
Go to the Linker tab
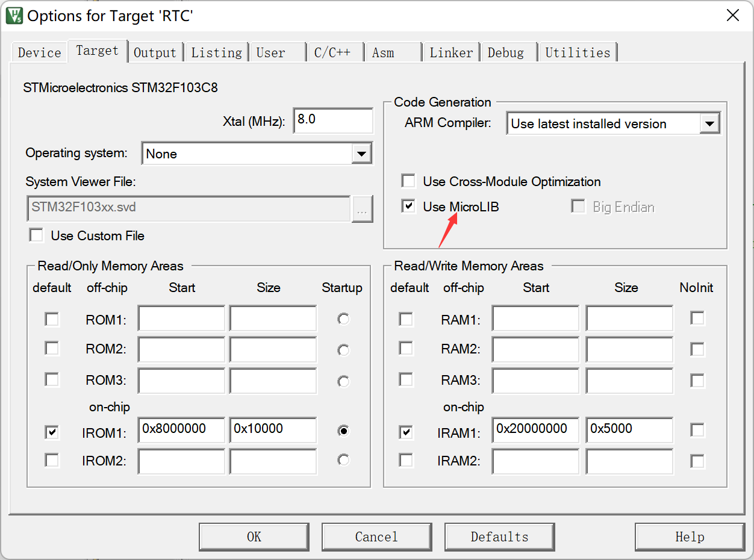451,52
